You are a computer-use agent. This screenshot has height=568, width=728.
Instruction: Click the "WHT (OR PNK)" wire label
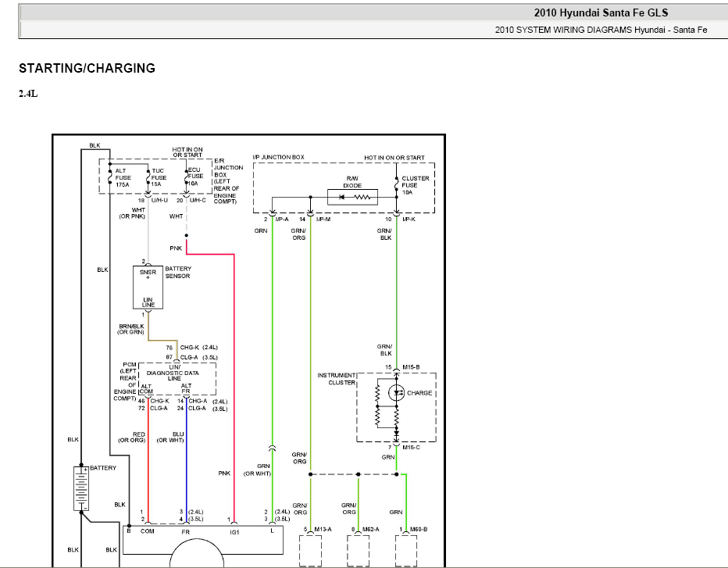[x=132, y=213]
